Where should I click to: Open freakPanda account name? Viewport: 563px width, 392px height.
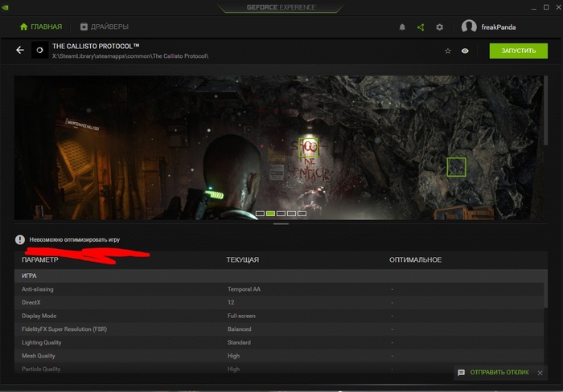coord(499,27)
